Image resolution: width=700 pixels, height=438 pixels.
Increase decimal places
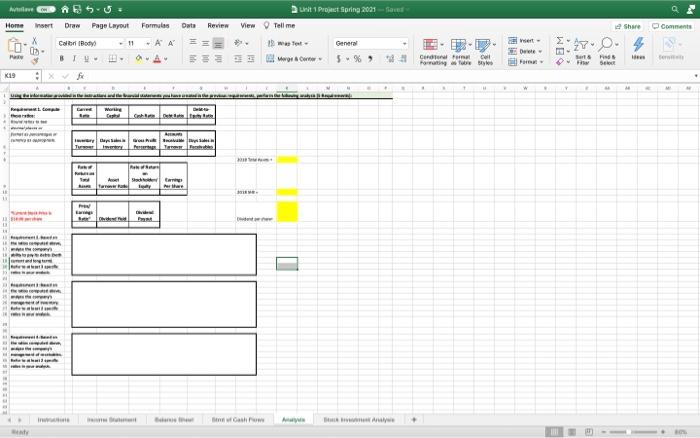pos(390,58)
